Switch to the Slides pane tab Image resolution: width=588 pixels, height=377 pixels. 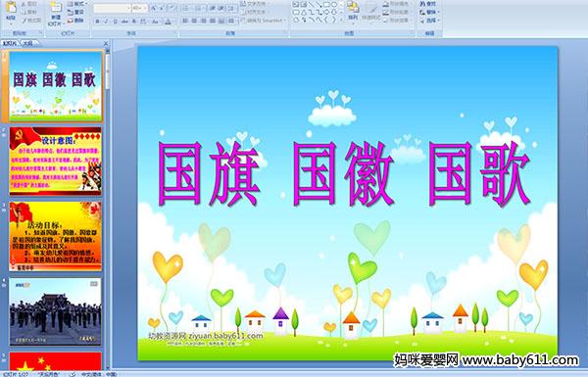[x=10, y=43]
